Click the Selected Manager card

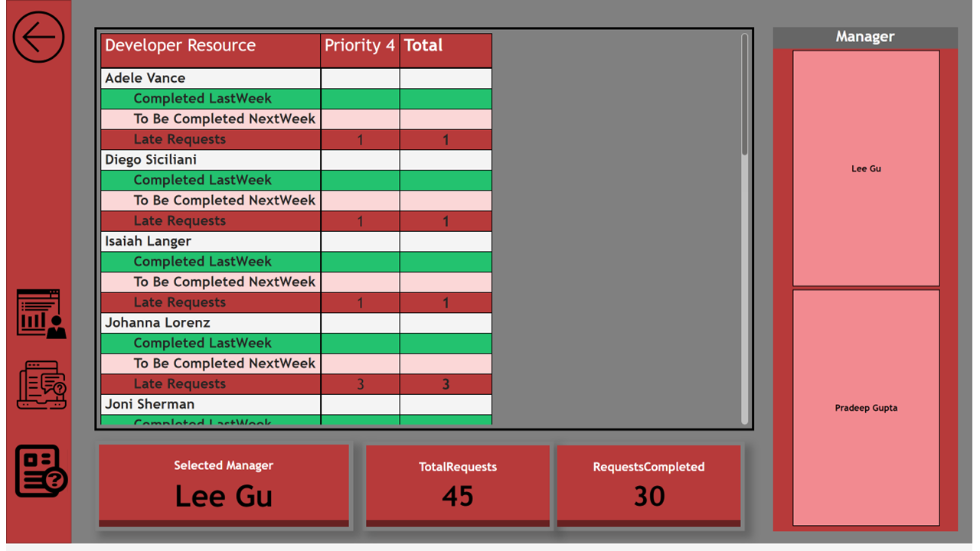(224, 484)
